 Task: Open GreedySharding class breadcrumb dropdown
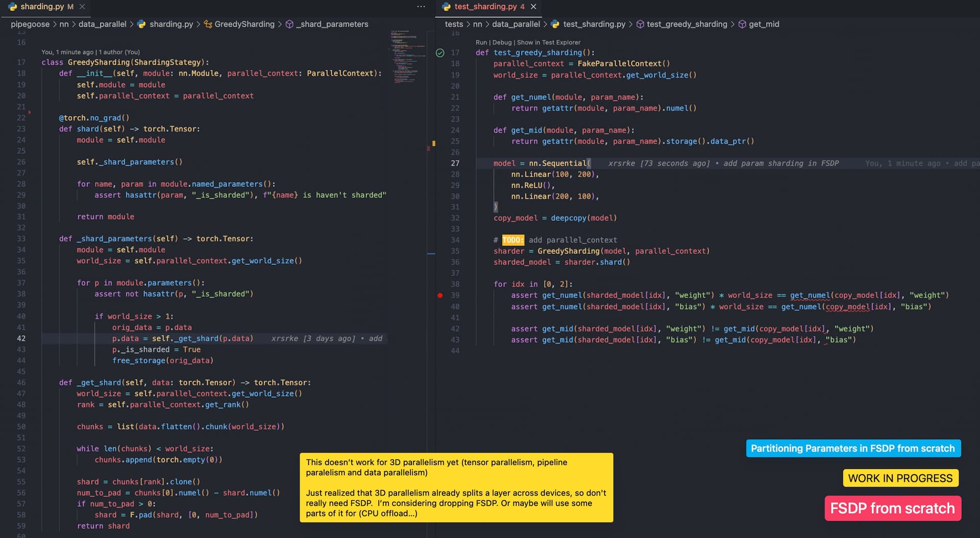244,24
